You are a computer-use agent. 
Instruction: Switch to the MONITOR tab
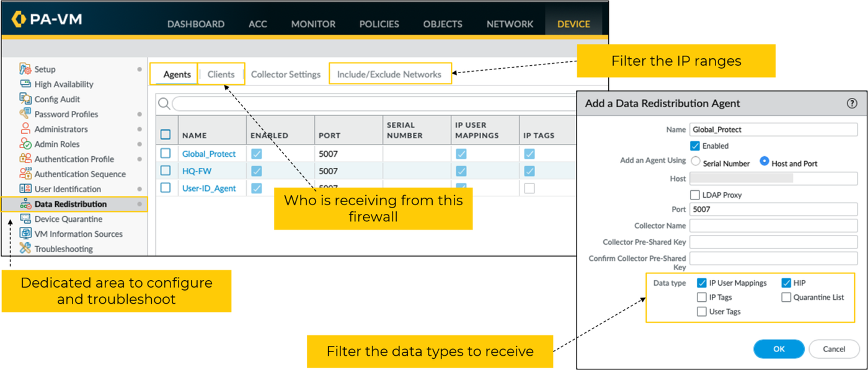pos(313,24)
